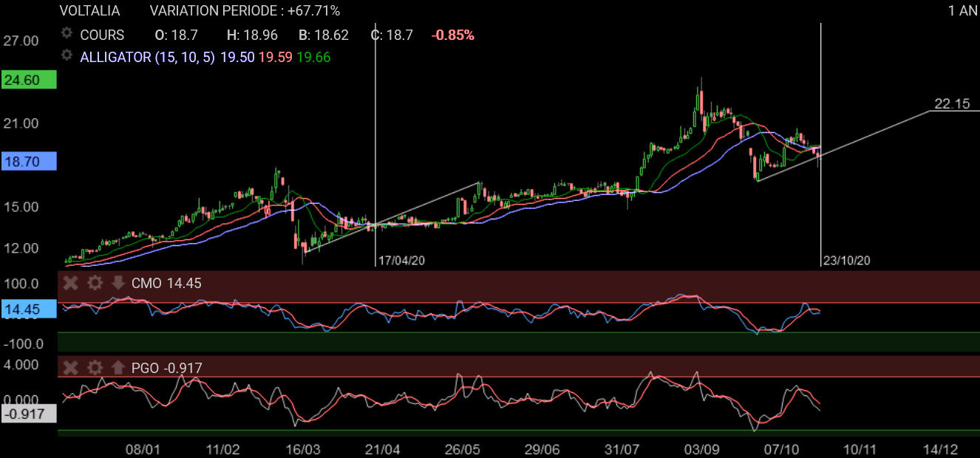
Task: Click the blue 14.45 CMO value marker
Action: tap(28, 309)
